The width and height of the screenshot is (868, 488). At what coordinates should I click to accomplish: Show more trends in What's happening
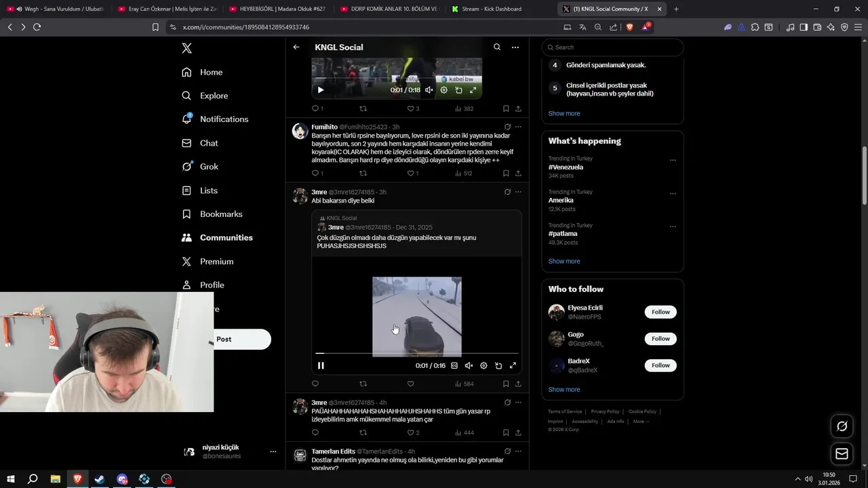(x=564, y=262)
